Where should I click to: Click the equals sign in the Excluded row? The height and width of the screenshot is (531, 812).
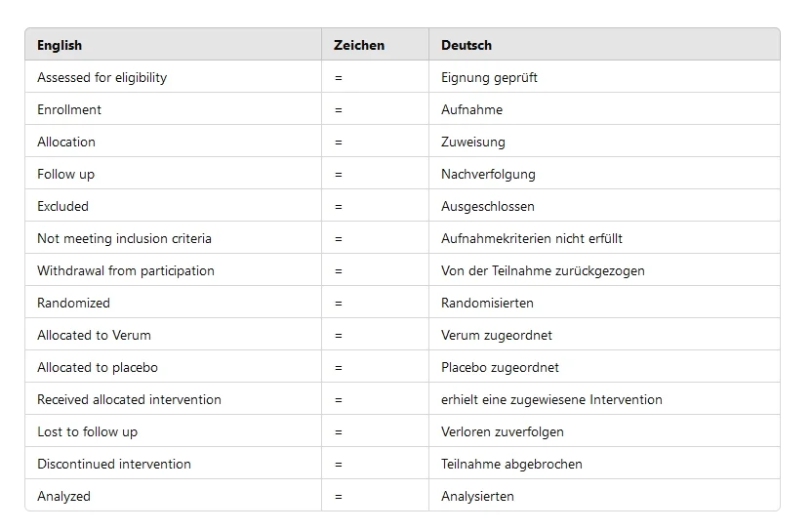(339, 206)
